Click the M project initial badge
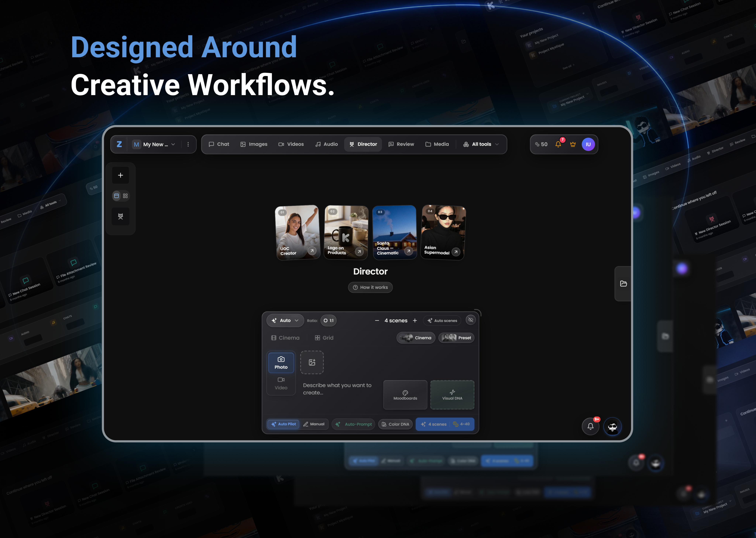Screen dimensions: 756x538 pos(136,144)
